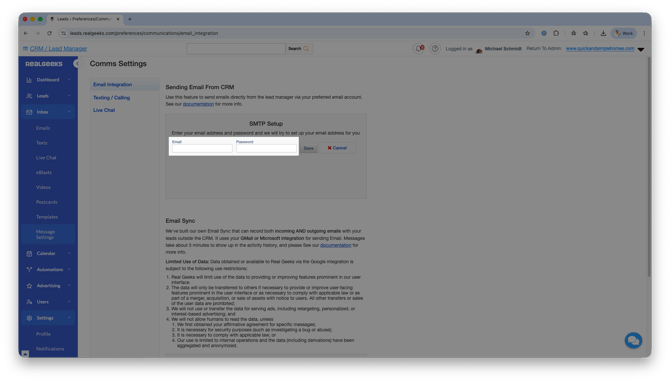This screenshot has height=382, width=670.
Task: Click the header search text box
Action: [236, 49]
